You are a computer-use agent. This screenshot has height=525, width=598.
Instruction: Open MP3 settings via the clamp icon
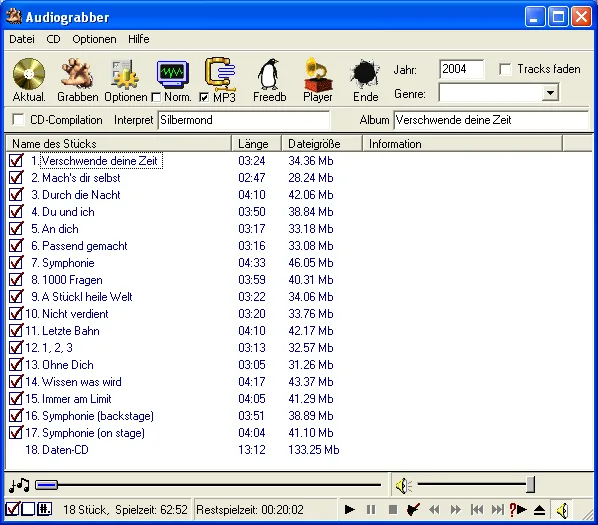(220, 74)
